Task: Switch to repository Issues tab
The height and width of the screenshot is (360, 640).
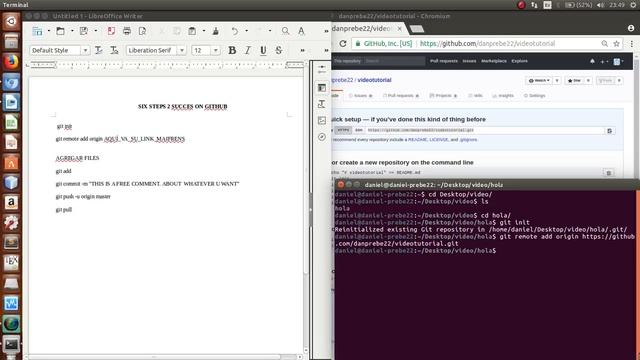Action: click(x=360, y=96)
